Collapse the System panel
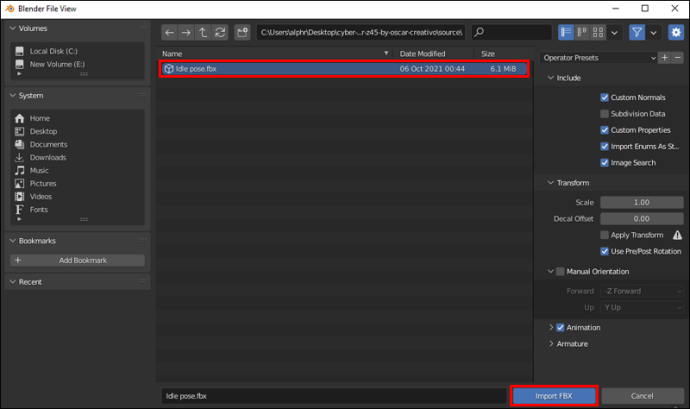Viewport: 690px width, 409px height. [x=12, y=96]
